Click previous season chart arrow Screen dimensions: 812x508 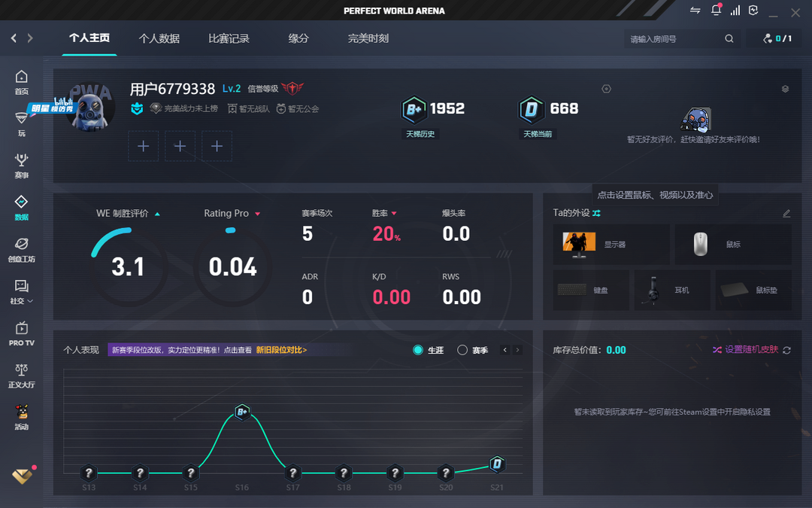pyautogui.click(x=505, y=350)
